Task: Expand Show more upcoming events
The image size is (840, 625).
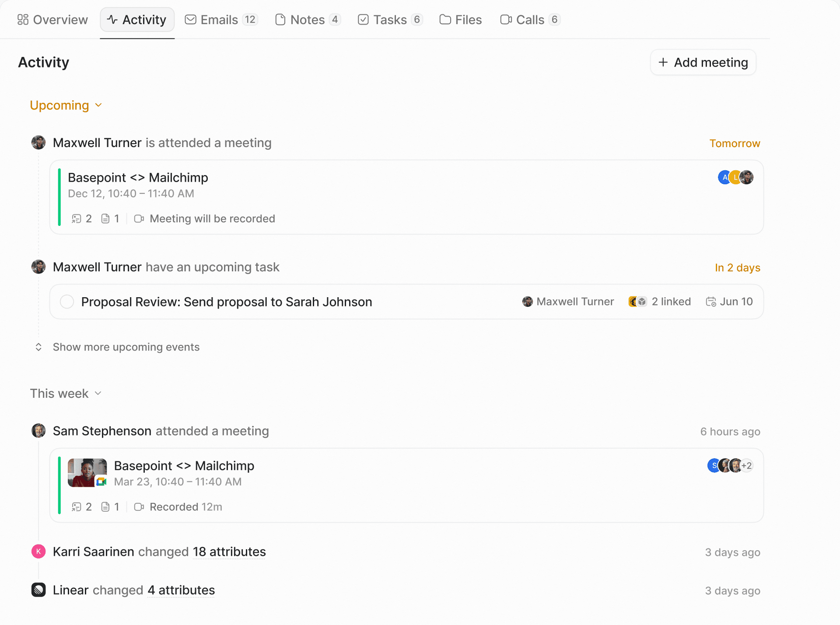Action: pyautogui.click(x=117, y=347)
